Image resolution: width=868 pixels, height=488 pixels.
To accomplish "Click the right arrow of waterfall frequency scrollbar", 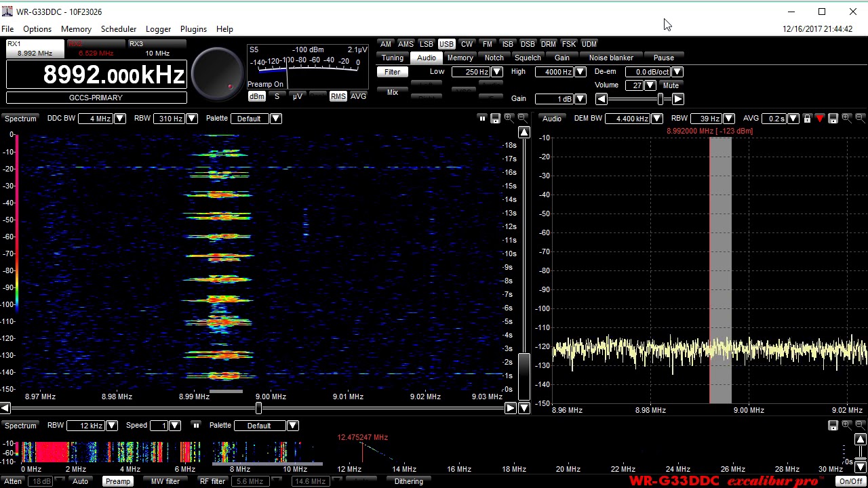I will click(510, 408).
